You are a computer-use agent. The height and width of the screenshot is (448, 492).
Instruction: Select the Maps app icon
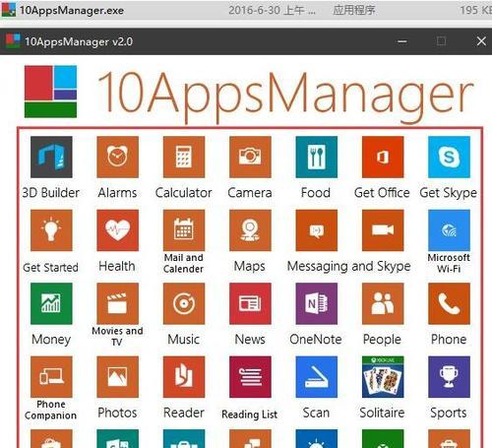pos(250,230)
